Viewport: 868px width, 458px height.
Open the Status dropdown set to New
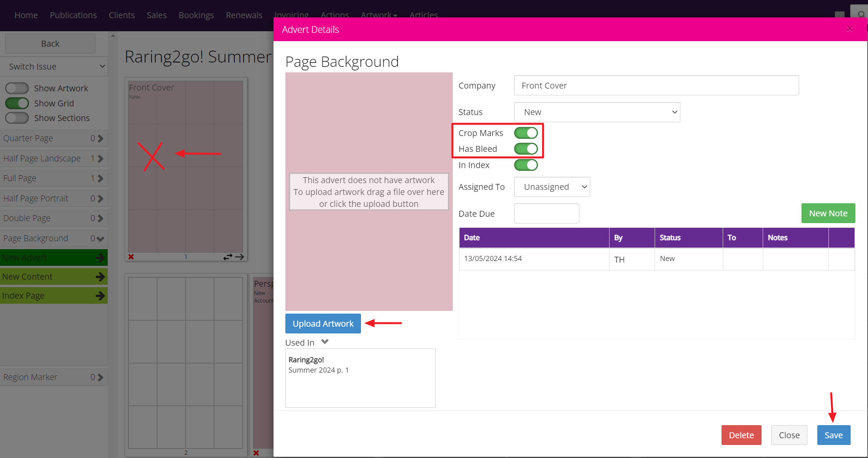pos(597,112)
